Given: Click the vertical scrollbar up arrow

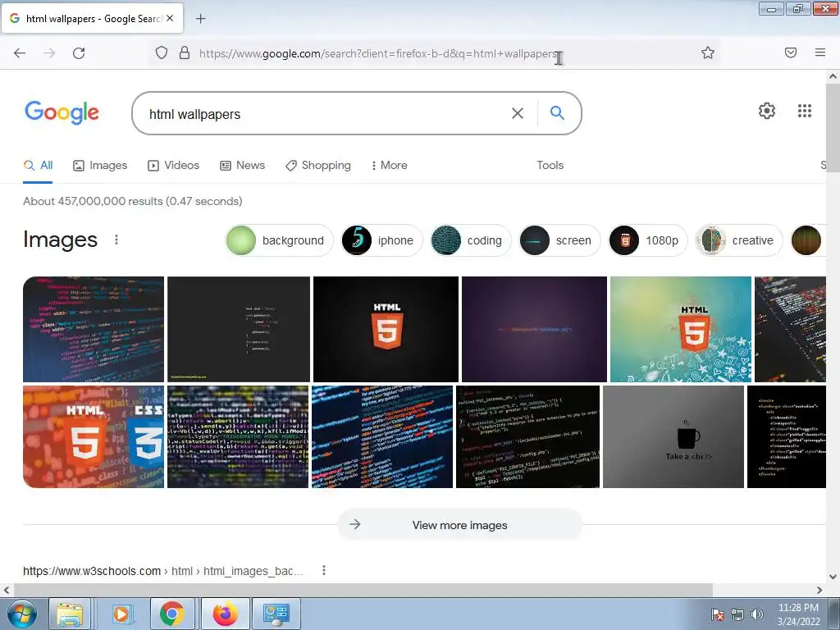Looking at the screenshot, I should pyautogui.click(x=833, y=76).
